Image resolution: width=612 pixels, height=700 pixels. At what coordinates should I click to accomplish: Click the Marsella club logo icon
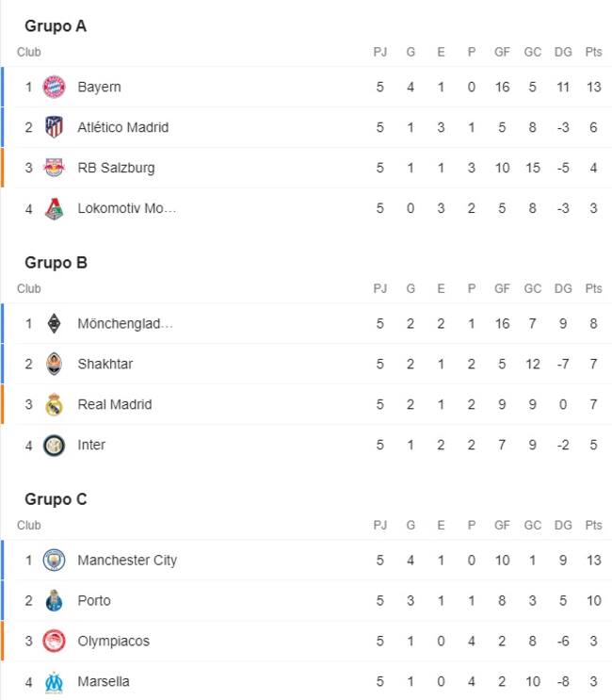(54, 682)
